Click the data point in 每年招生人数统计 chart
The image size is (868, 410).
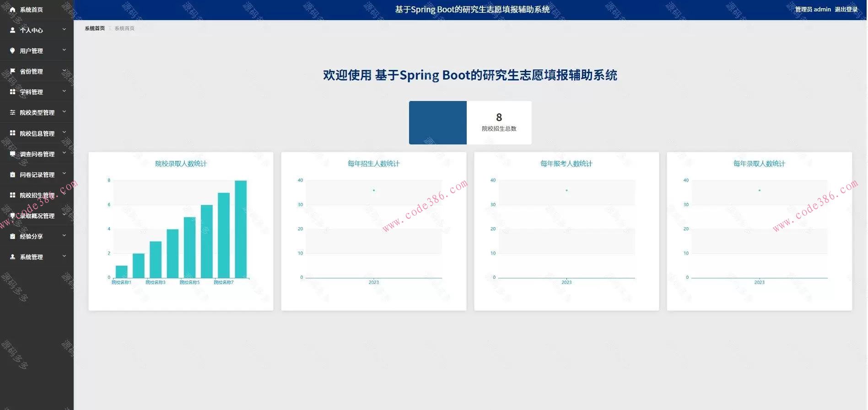point(374,190)
